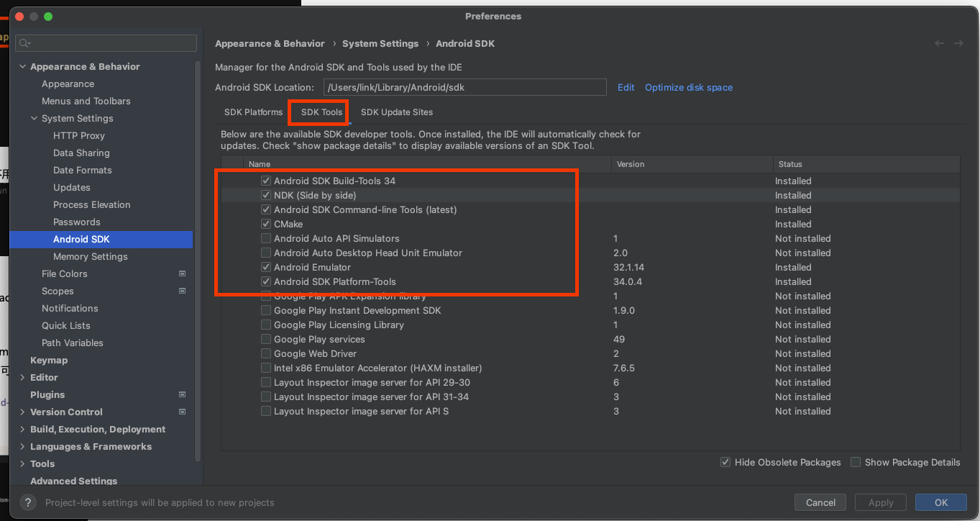This screenshot has height=521, width=980.
Task: Click the help question mark icon
Action: pyautogui.click(x=27, y=502)
